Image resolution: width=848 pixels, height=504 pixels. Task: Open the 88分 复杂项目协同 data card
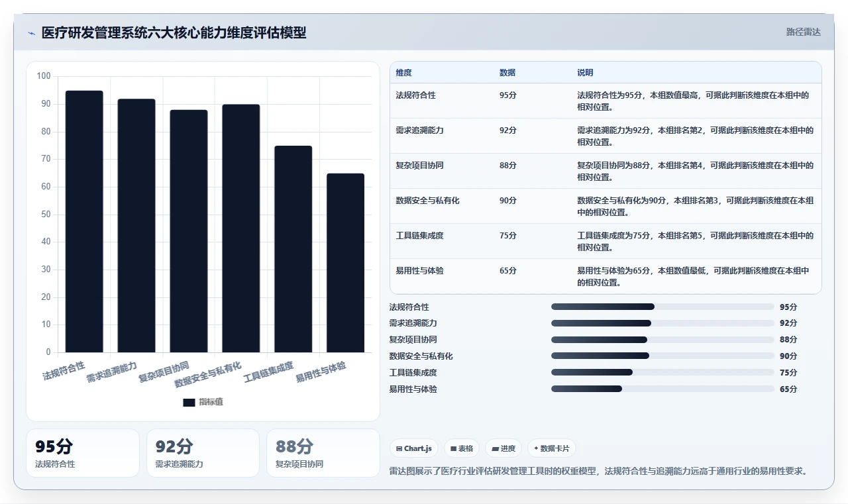pos(323,453)
